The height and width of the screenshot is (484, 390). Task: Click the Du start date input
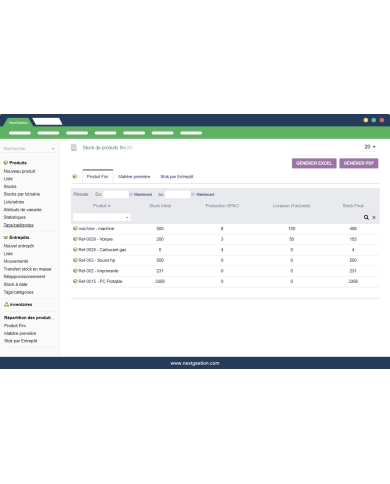(116, 194)
